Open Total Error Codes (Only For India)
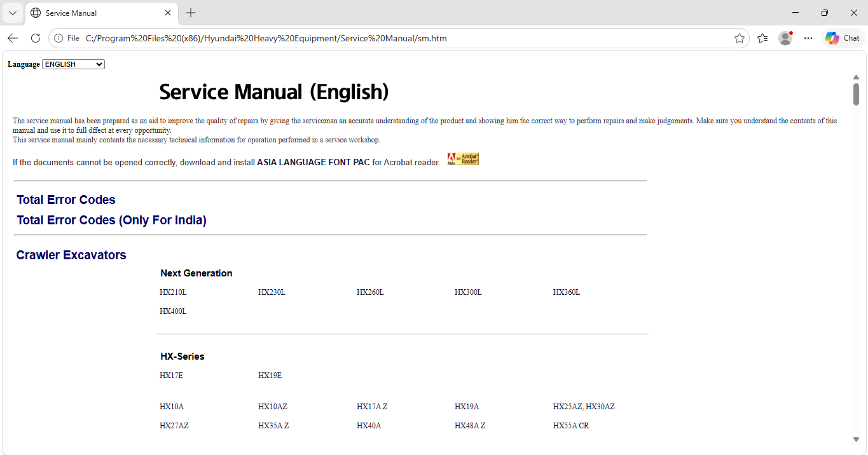This screenshot has width=868, height=455. coord(111,220)
